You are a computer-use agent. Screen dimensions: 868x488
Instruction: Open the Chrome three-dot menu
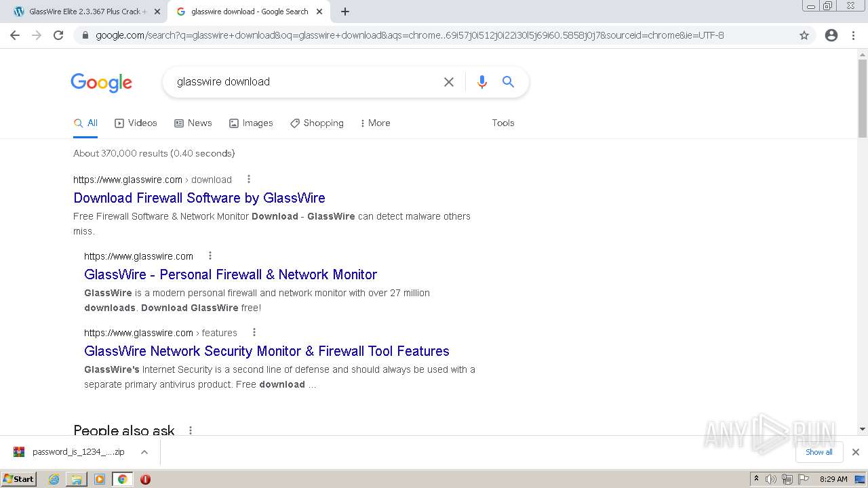tap(853, 35)
